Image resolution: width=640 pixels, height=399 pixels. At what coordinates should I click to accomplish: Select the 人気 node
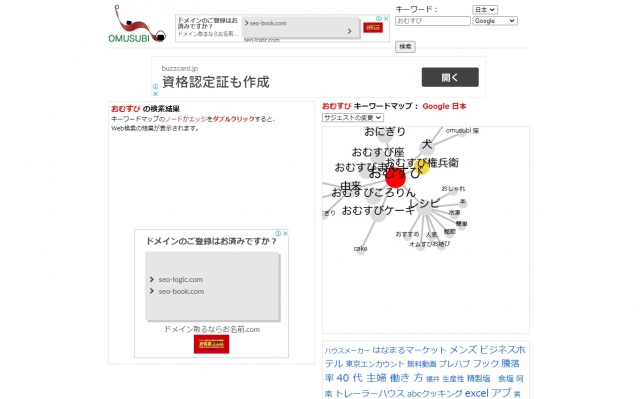431,235
